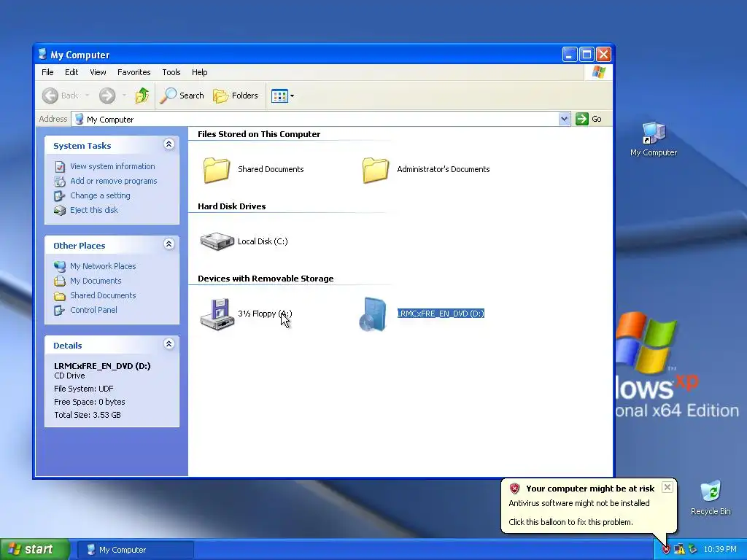This screenshot has height=560, width=747.
Task: Collapse the Other Places panel
Action: coord(169,244)
